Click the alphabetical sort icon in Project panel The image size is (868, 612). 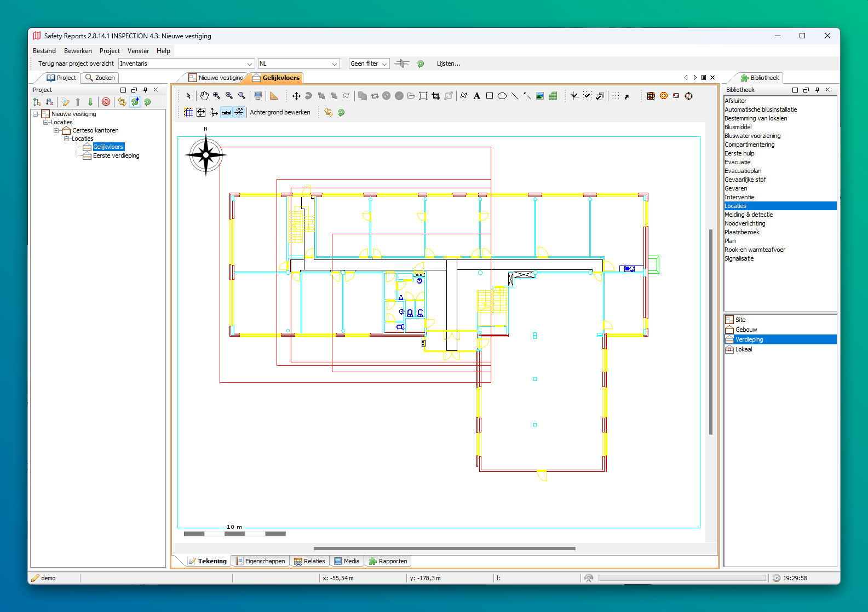(x=50, y=102)
